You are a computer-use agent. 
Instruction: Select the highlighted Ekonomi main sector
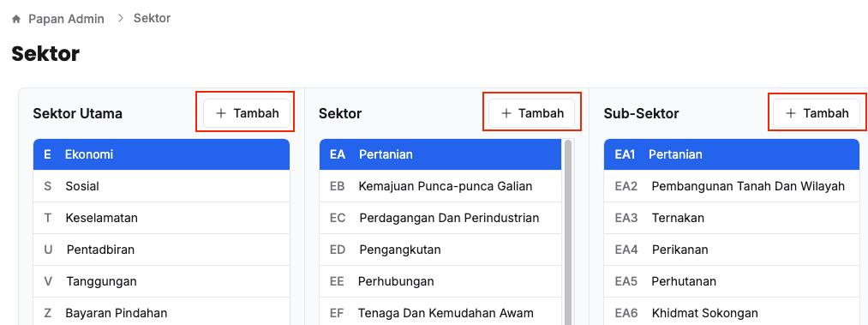161,154
